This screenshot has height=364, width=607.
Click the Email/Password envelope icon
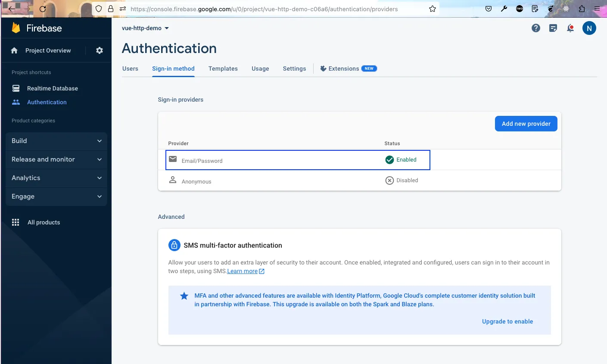[x=173, y=159]
